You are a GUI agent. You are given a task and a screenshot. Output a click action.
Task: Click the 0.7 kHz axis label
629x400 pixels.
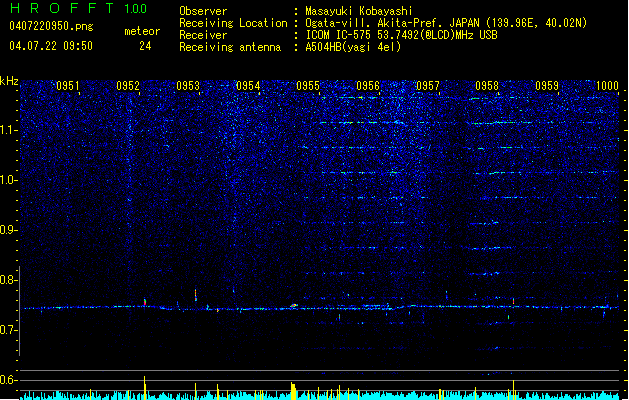(9, 330)
